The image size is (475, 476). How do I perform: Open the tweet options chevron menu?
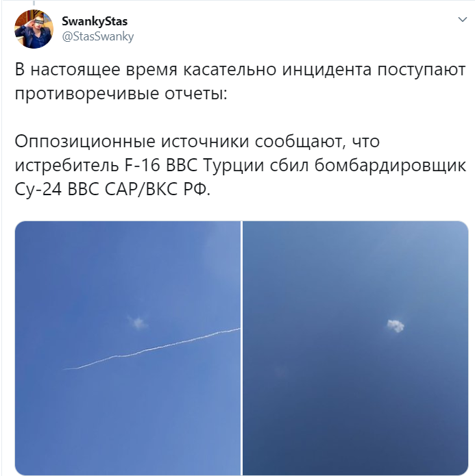click(x=462, y=20)
